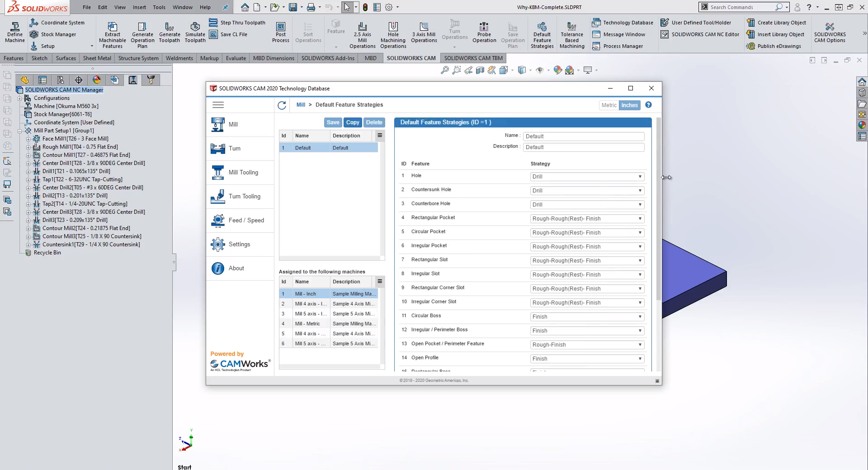The image size is (868, 470).
Task: Expand Face Mill1 operation in tree
Action: (x=28, y=139)
